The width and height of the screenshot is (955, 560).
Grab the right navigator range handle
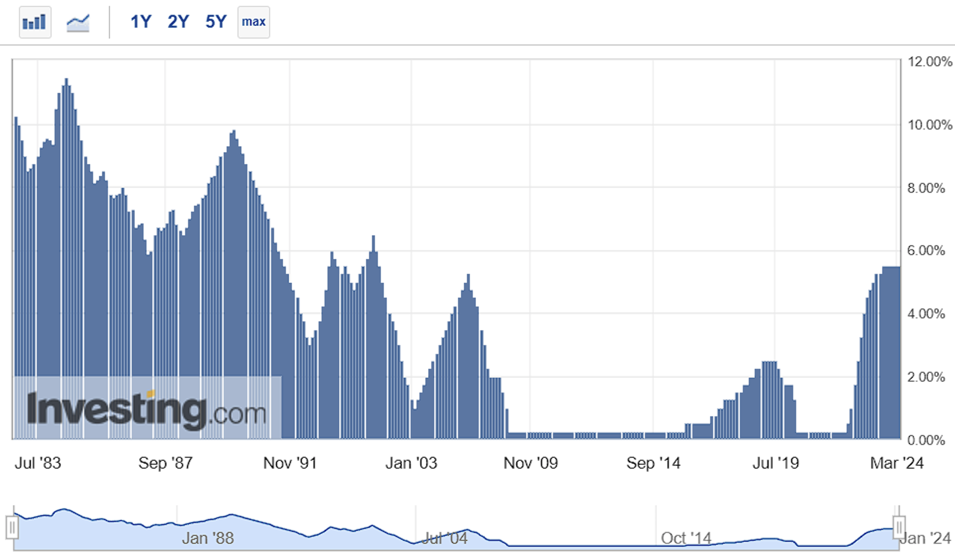click(899, 527)
